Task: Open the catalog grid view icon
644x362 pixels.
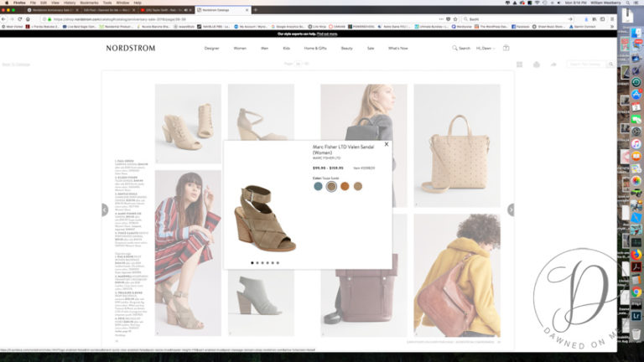Action: pyautogui.click(x=520, y=65)
